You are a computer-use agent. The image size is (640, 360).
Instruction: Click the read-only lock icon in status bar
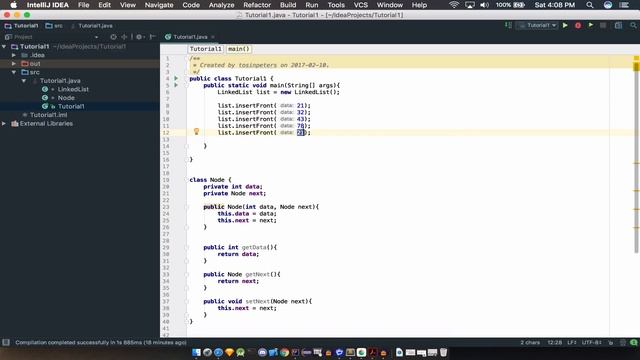point(611,343)
